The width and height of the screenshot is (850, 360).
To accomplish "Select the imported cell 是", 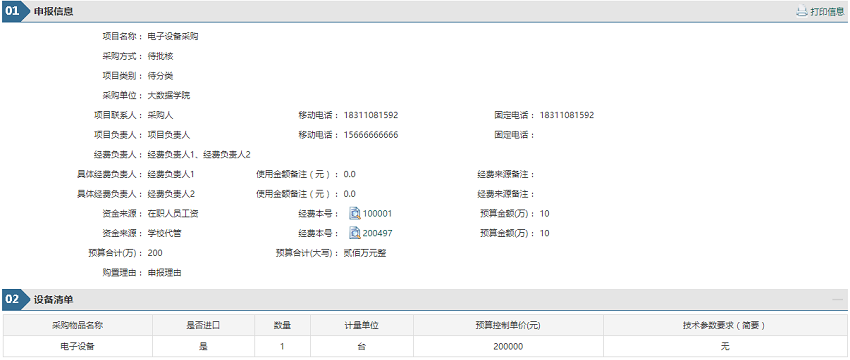I will (x=203, y=346).
